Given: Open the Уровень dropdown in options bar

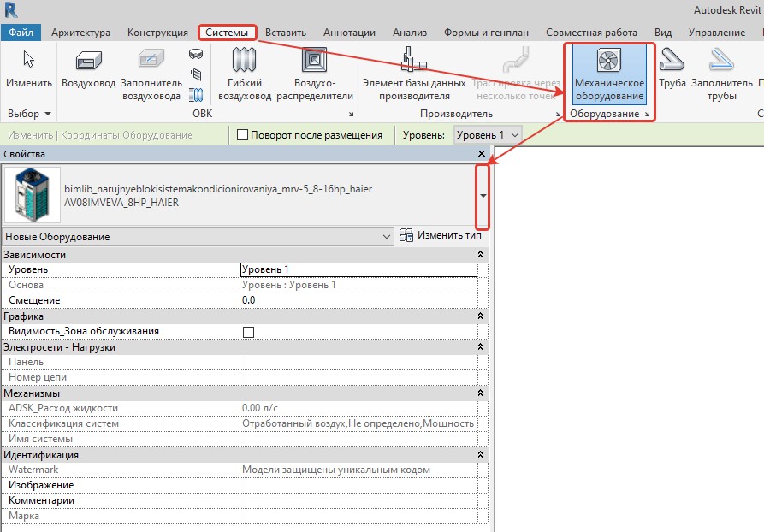Looking at the screenshot, I should (488, 135).
